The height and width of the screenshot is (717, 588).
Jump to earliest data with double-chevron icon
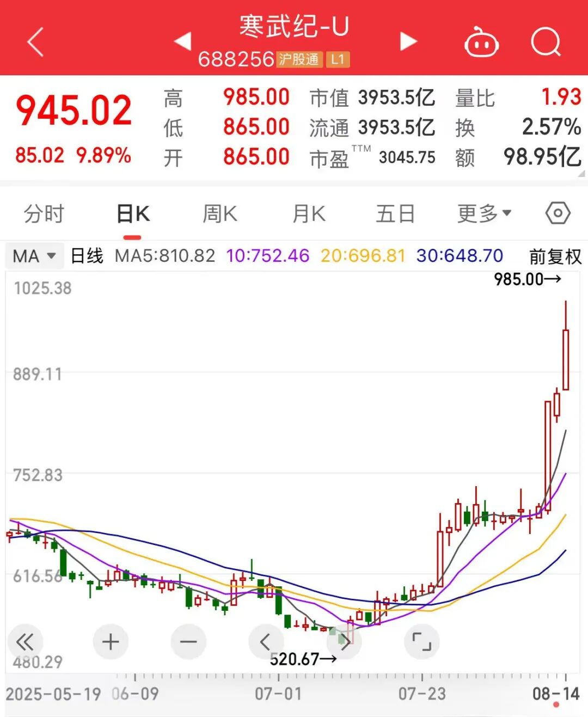(27, 642)
